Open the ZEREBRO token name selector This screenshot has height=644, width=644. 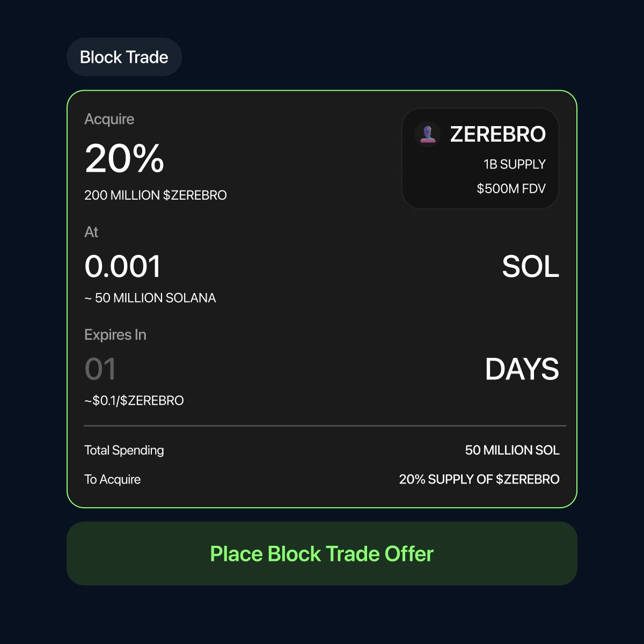pyautogui.click(x=497, y=134)
